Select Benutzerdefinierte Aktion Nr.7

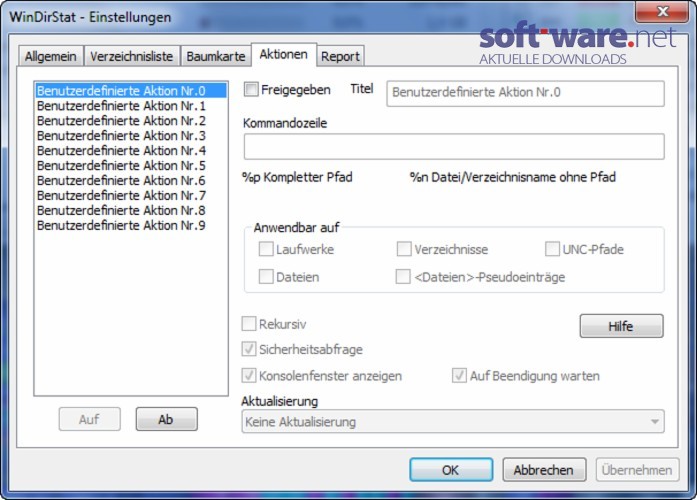(131, 196)
